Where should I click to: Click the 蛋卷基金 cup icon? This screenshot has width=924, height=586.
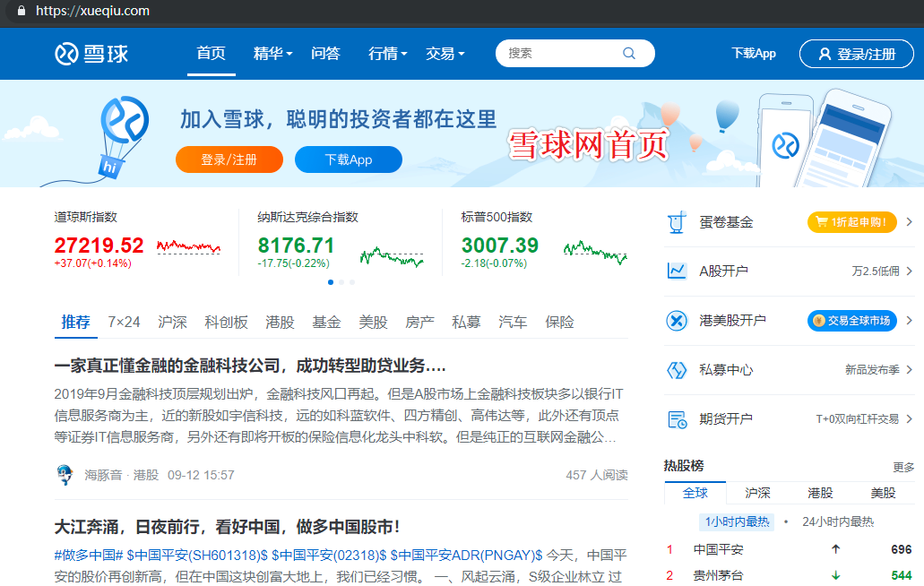pos(677,222)
